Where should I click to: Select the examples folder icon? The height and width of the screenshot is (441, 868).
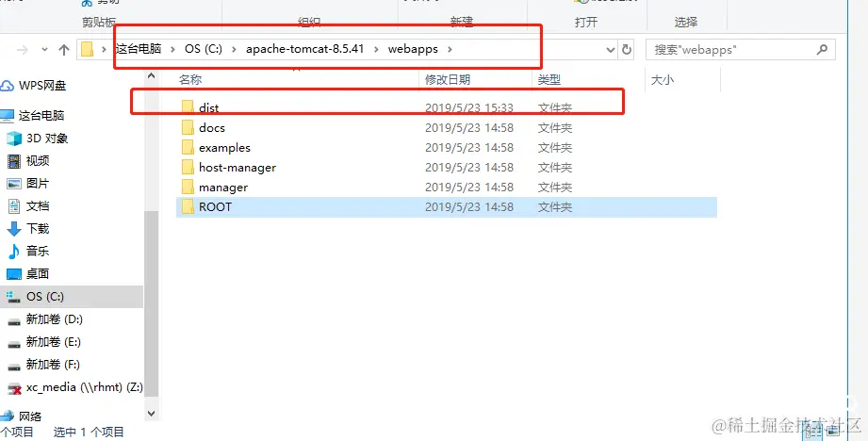tap(188, 148)
